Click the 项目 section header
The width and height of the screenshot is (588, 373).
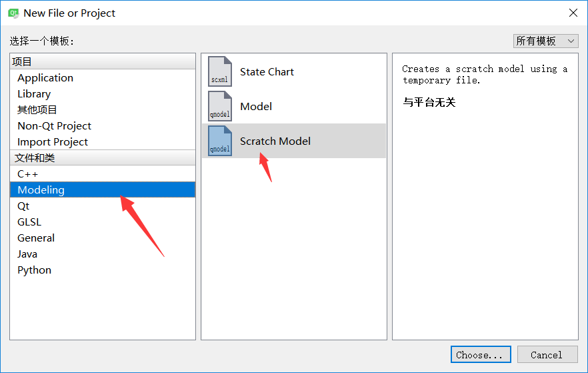click(103, 61)
